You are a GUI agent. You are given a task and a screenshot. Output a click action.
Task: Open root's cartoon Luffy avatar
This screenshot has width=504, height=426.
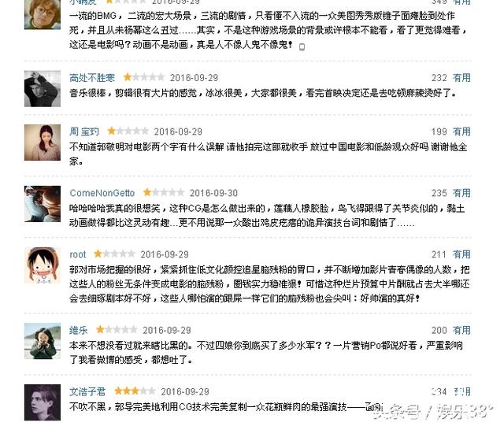[43, 265]
